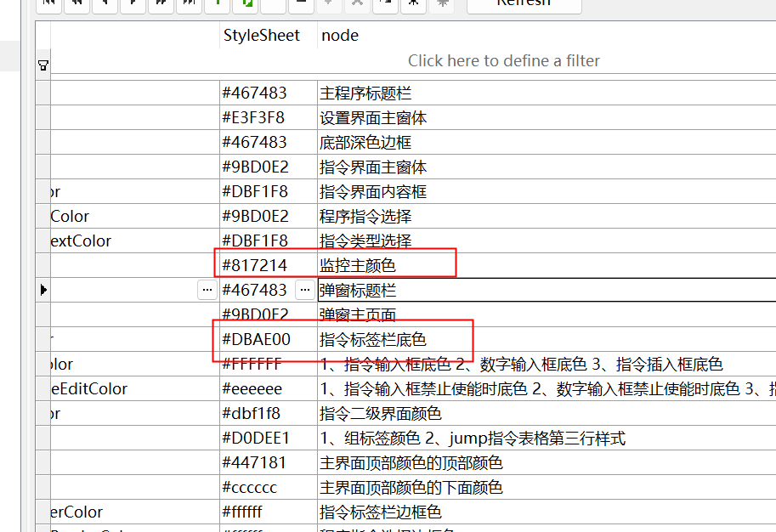Select the #447181 StyleSheet cell
776x532 pixels.
tap(254, 463)
